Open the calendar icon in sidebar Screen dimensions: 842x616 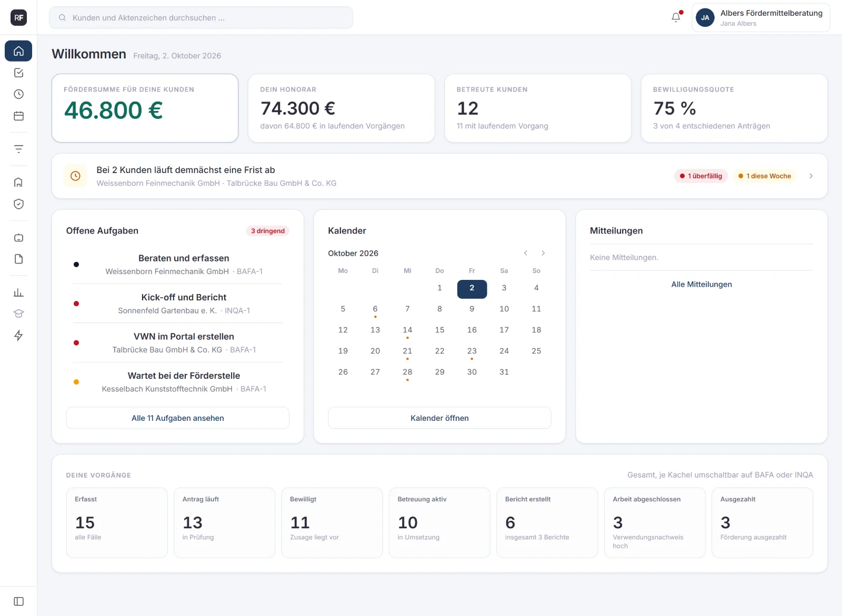point(18,116)
